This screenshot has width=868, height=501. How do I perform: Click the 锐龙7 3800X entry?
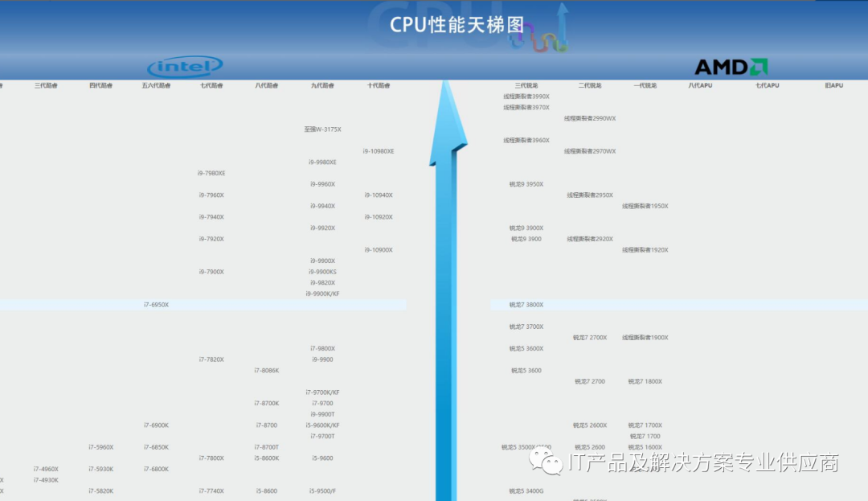click(526, 305)
